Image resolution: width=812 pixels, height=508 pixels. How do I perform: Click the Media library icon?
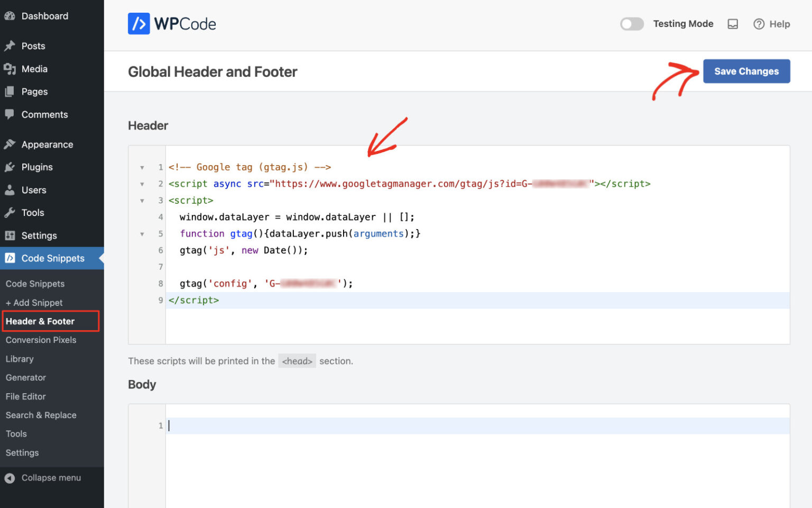pos(10,69)
